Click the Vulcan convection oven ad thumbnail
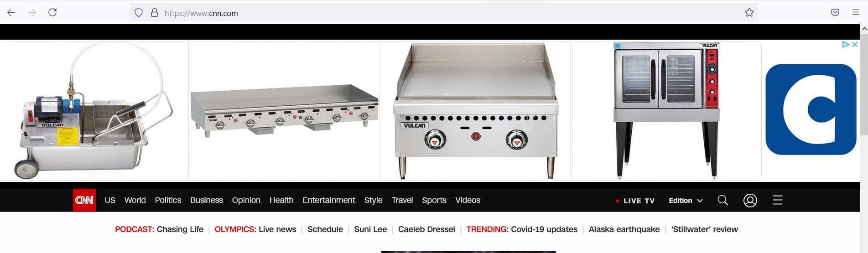Image resolution: width=868 pixels, height=253 pixels. [x=667, y=111]
